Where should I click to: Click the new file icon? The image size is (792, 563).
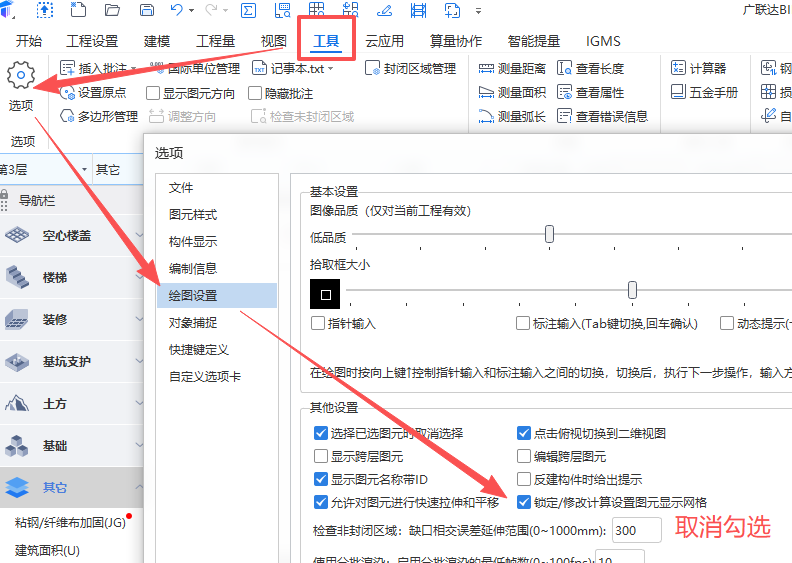[78, 10]
